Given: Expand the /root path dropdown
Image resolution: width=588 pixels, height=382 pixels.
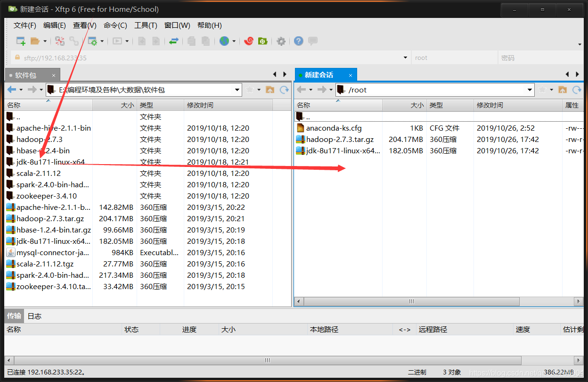Looking at the screenshot, I should coord(530,90).
